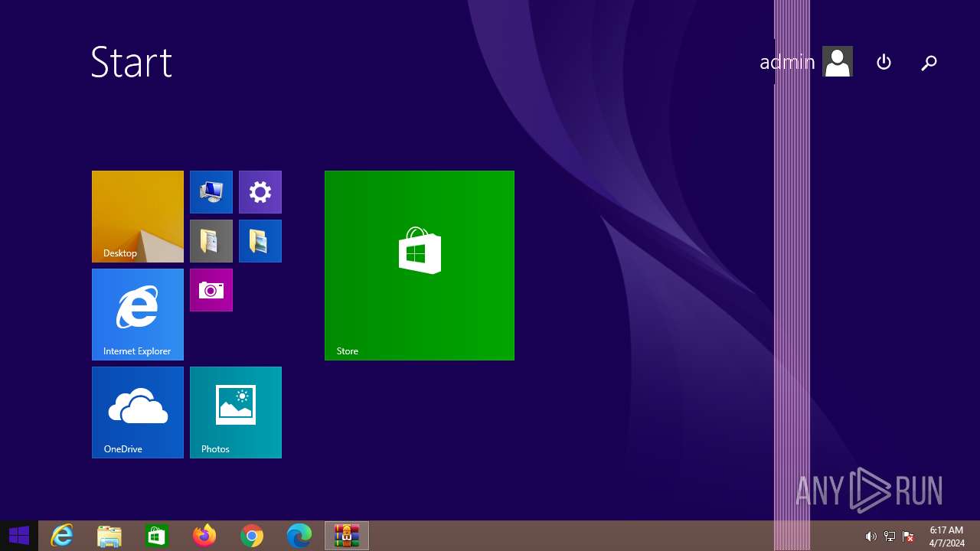
Task: Switch to WinRAR in the taskbar
Action: coord(347,536)
